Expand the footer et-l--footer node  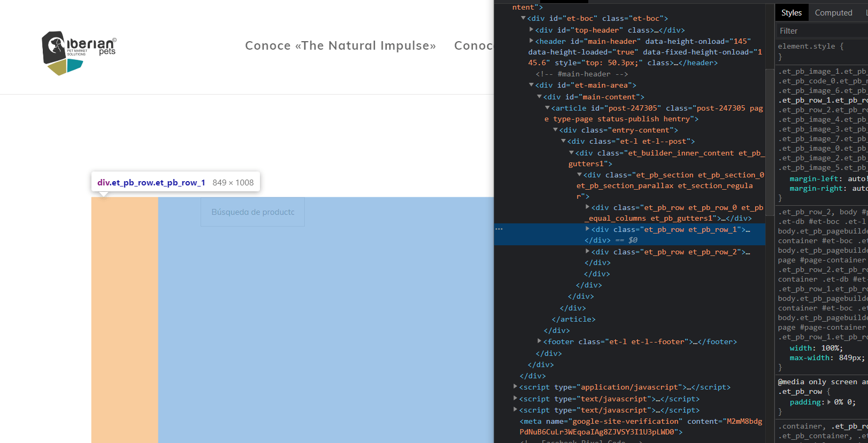(x=539, y=341)
